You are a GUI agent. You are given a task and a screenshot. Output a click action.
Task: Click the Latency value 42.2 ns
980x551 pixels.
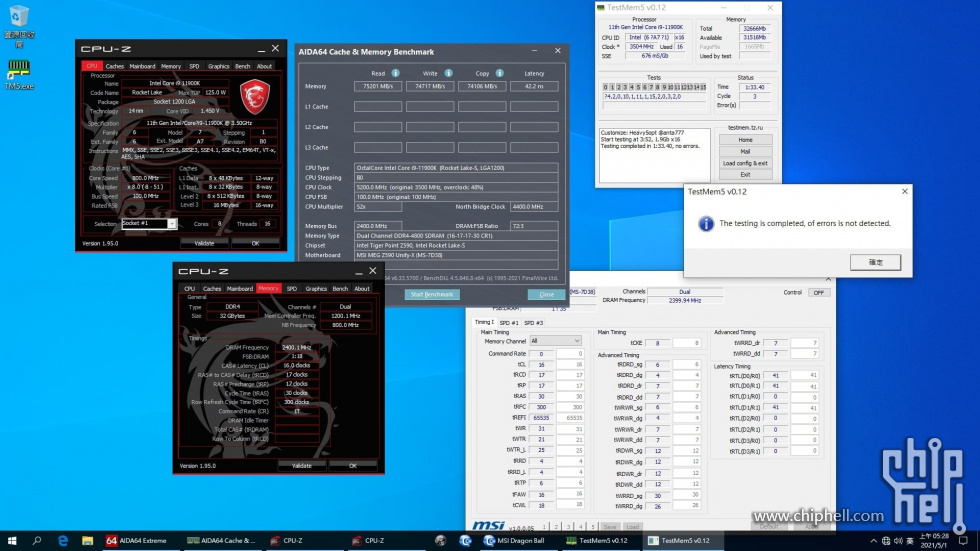[534, 86]
